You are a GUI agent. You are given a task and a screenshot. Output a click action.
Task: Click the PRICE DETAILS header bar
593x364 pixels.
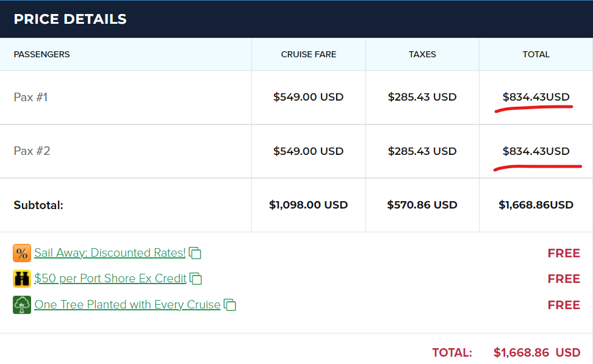pyautogui.click(x=296, y=19)
